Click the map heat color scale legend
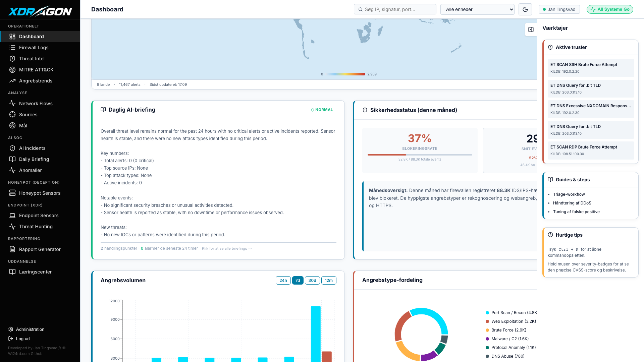Image resolution: width=644 pixels, height=362 pixels. (346, 74)
